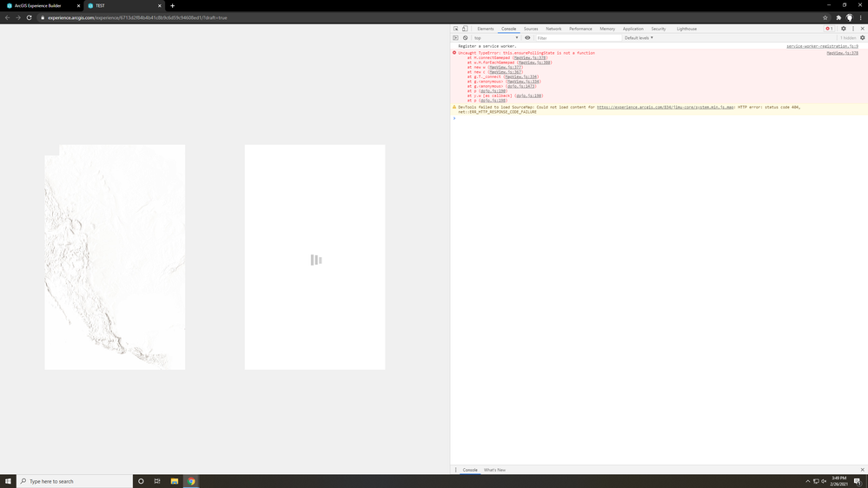Screen dimensions: 868x488
Task: Toggle the live expression eye icon
Action: click(x=527, y=38)
